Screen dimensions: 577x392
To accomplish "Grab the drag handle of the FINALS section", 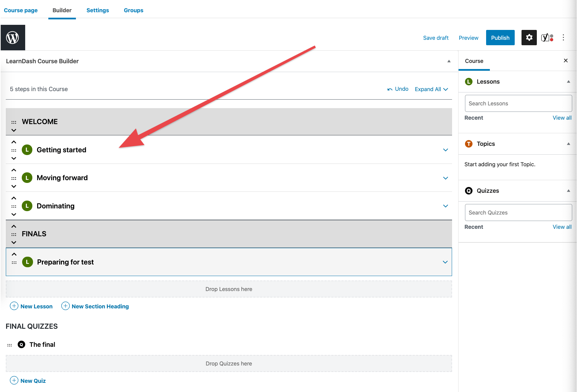I will click(14, 234).
